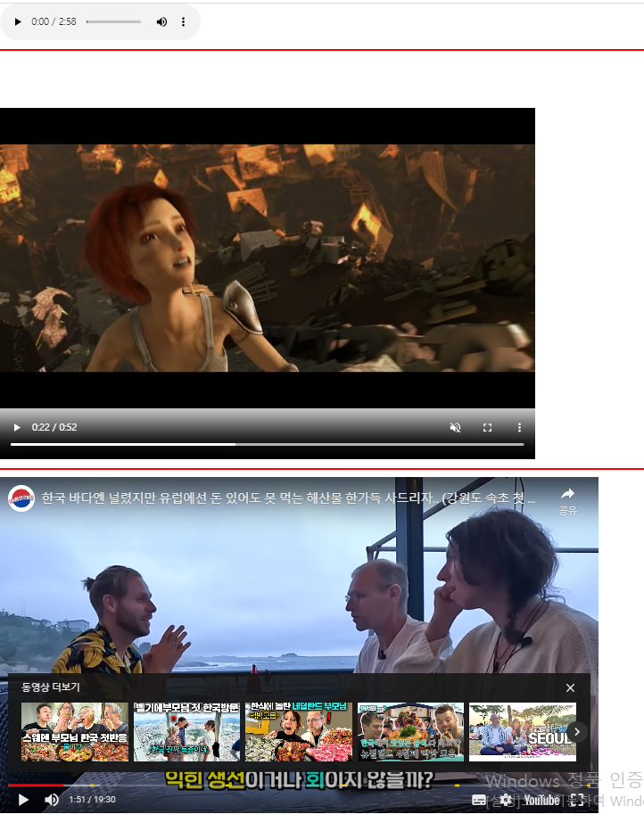Mute the YouTube player speaker icon
The height and width of the screenshot is (839, 644).
(x=52, y=800)
